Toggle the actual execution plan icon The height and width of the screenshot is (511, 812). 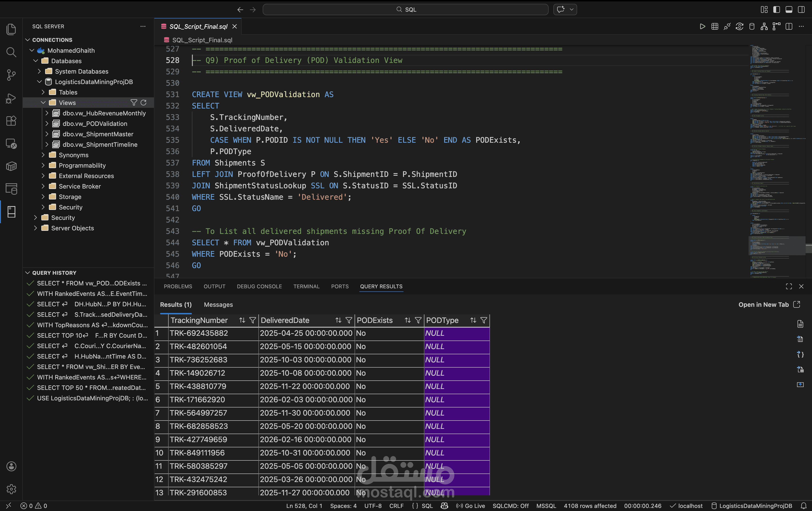click(777, 26)
